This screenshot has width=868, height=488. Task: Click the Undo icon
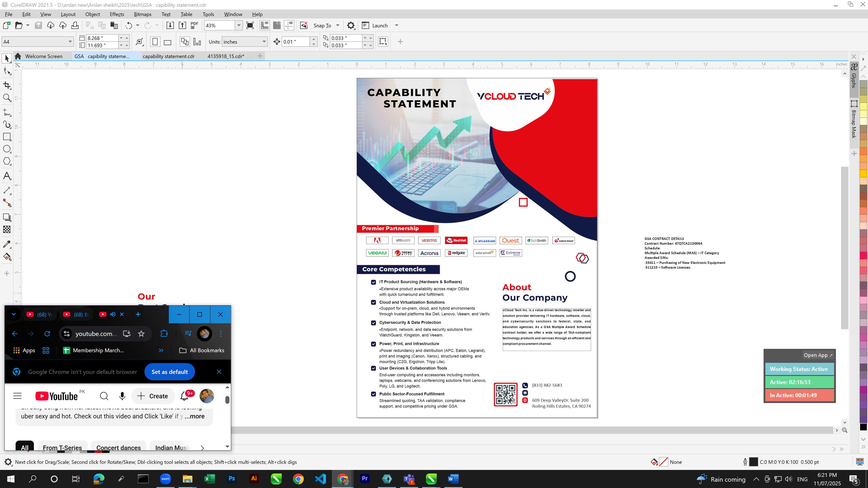pyautogui.click(x=128, y=25)
